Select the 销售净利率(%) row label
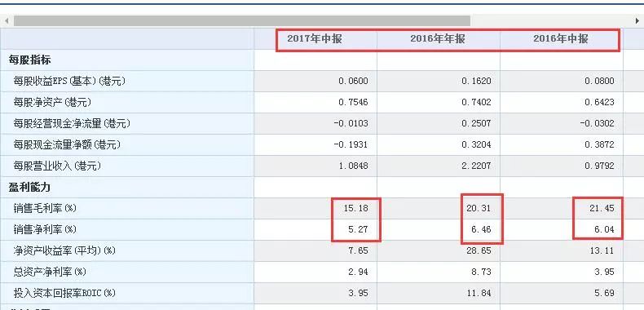Image resolution: width=644 pixels, height=310 pixels. point(45,229)
